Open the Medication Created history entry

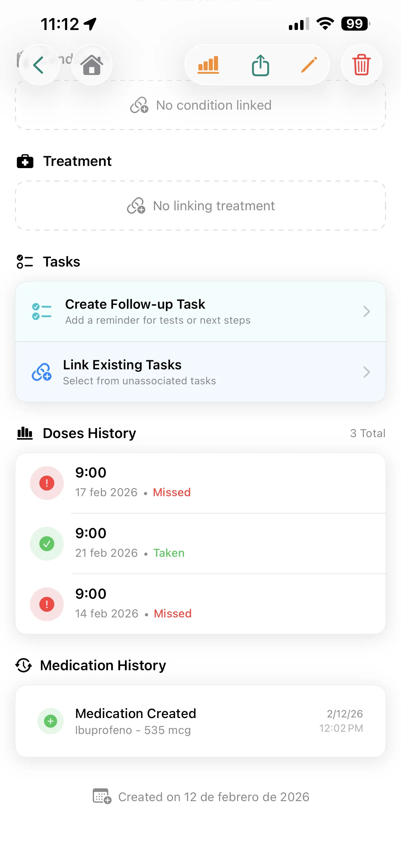(200, 721)
